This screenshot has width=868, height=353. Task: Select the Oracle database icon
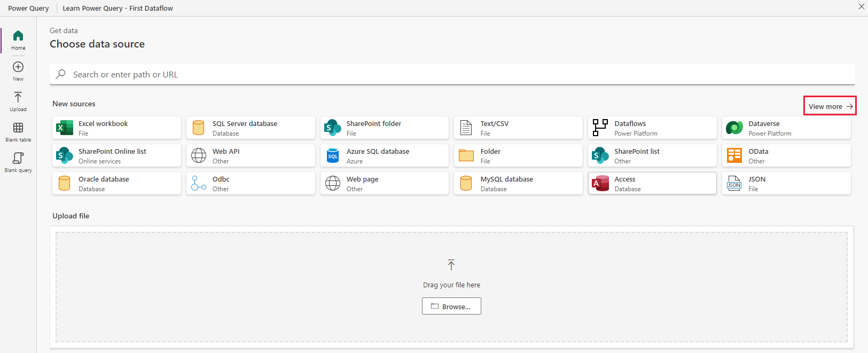pos(64,183)
